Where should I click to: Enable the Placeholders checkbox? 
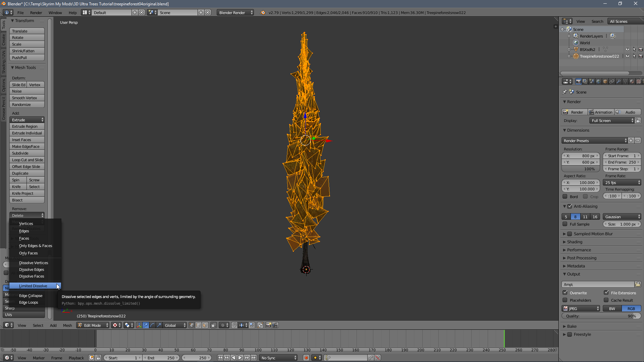tap(565, 300)
